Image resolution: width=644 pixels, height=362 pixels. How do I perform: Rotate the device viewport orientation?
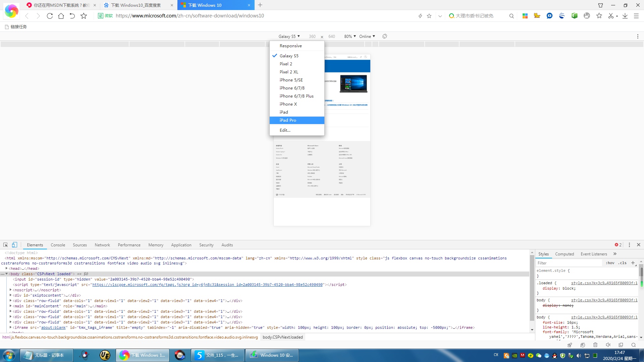[x=385, y=36]
